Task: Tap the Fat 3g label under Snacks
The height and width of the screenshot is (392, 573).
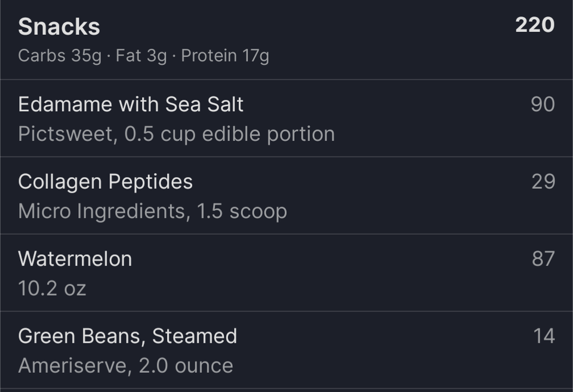Action: pos(141,56)
